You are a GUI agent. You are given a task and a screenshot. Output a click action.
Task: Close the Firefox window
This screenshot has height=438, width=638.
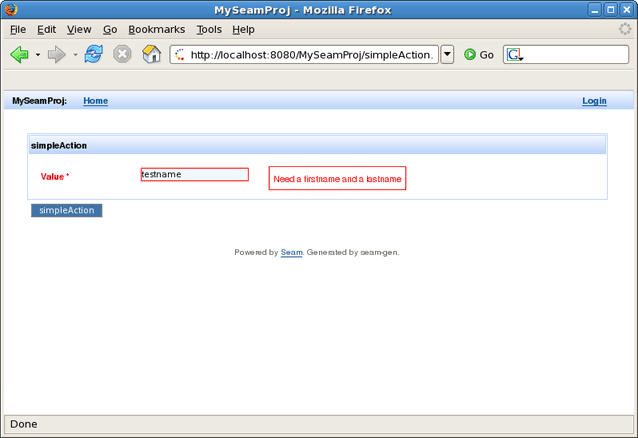(x=627, y=9)
